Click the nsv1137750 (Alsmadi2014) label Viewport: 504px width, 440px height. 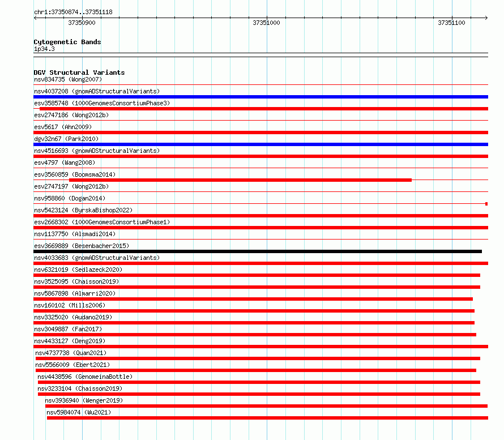click(x=75, y=234)
